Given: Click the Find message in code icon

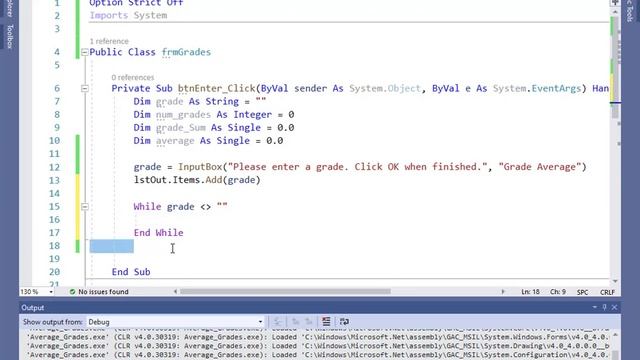Looking at the screenshot, I should pos(278,322).
